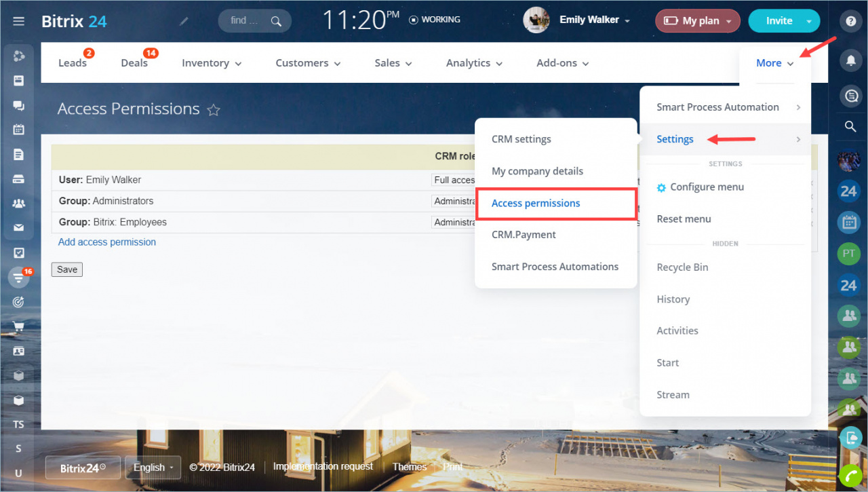The image size is (868, 492).
Task: Open the Leads tab
Action: (x=73, y=63)
